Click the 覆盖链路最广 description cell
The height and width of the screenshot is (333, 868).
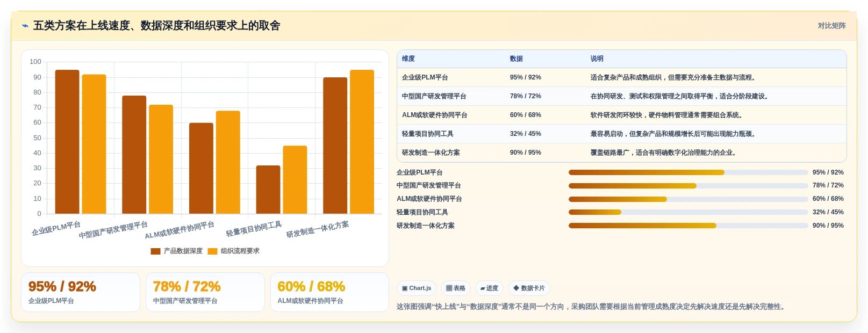pyautogui.click(x=663, y=153)
